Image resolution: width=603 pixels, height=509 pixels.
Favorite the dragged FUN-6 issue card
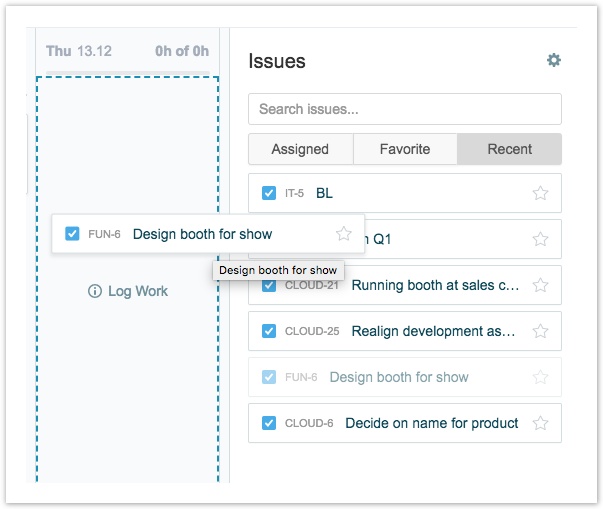(344, 234)
